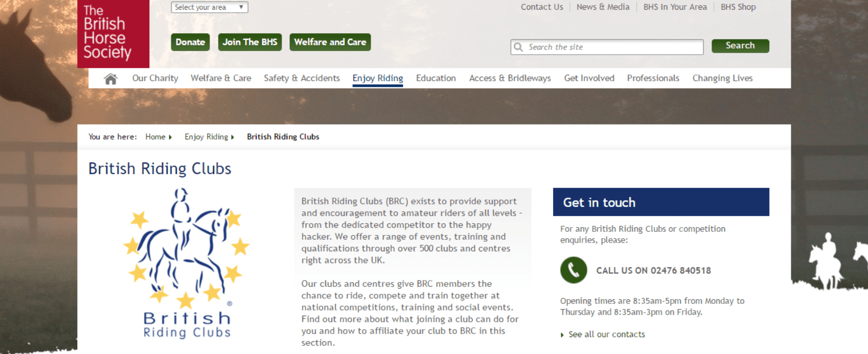Click the 'British Riding Clubs (BRC) exists' paragraph
Viewport: 868px width, 354px height.
[x=412, y=230]
